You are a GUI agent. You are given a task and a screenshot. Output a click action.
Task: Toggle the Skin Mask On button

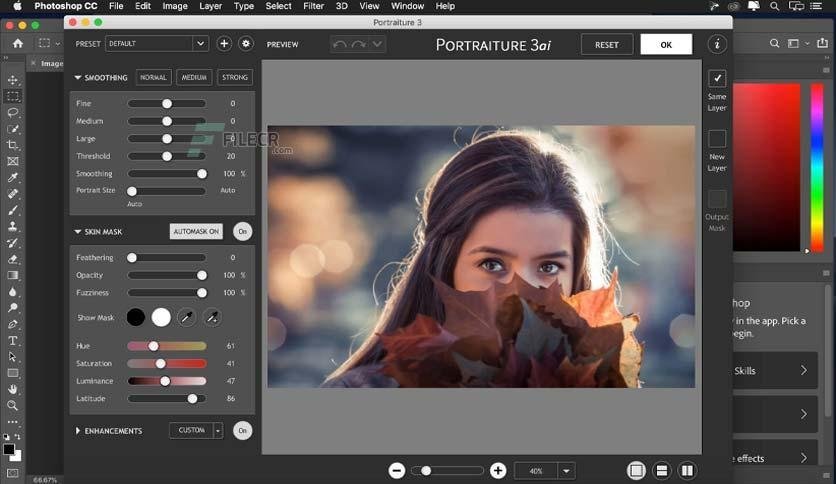point(243,231)
